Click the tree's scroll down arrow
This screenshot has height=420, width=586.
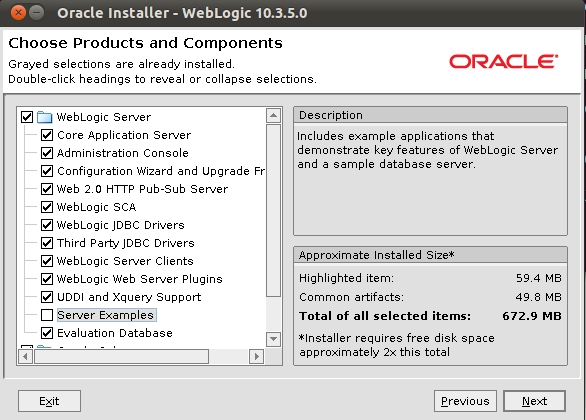273,339
